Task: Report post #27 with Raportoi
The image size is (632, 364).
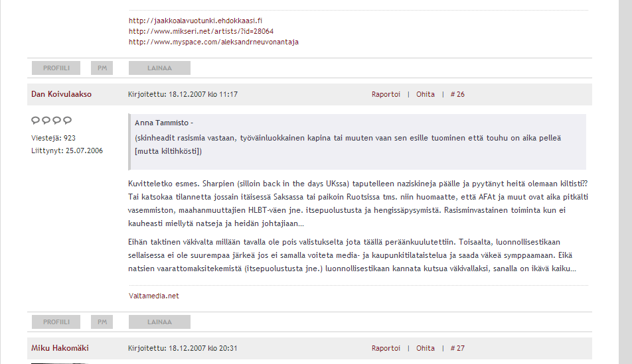Action: pos(386,348)
